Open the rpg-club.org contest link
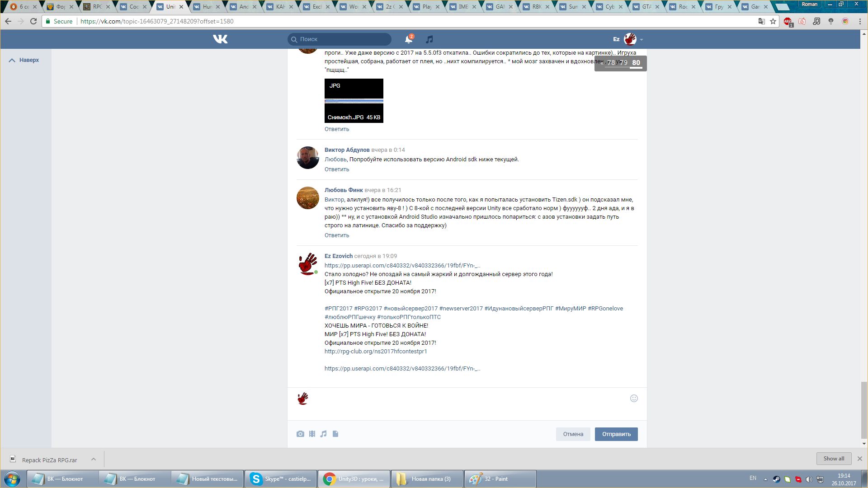 click(375, 351)
